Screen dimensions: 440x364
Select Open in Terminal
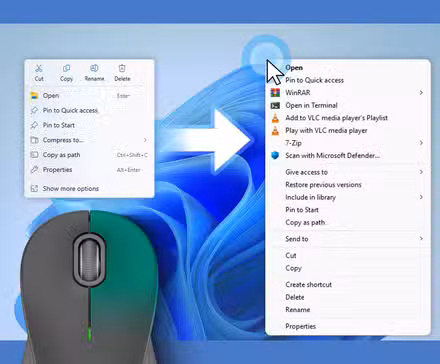tap(311, 105)
